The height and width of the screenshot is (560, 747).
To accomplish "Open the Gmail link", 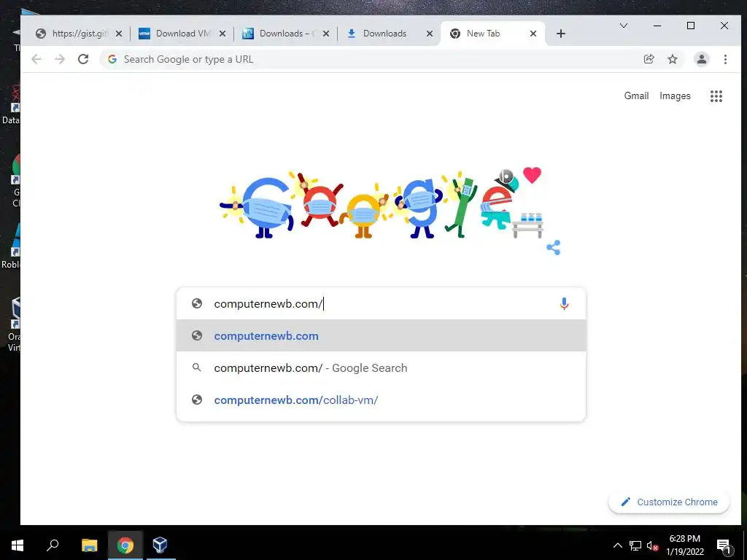I will [x=636, y=96].
